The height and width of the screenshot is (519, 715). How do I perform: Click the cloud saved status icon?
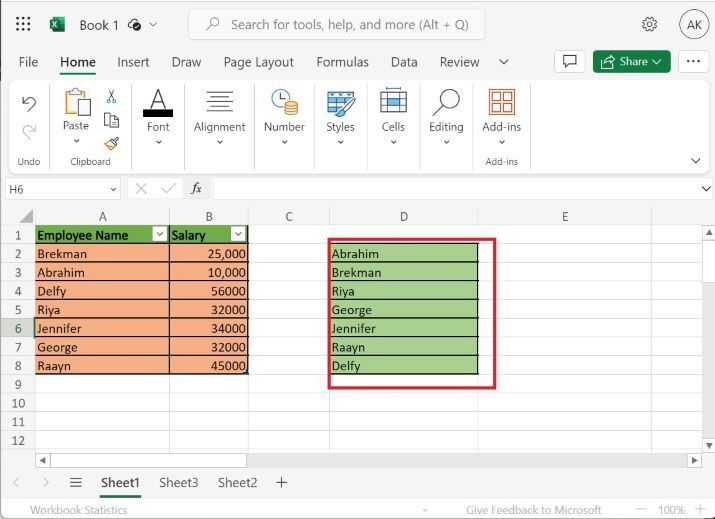click(x=135, y=25)
